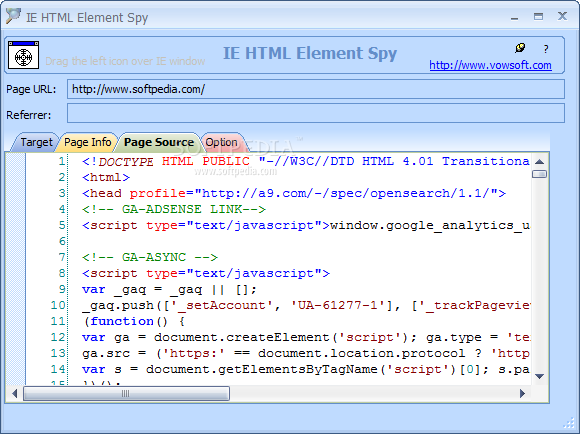Switch to the Target tab

pos(36,142)
